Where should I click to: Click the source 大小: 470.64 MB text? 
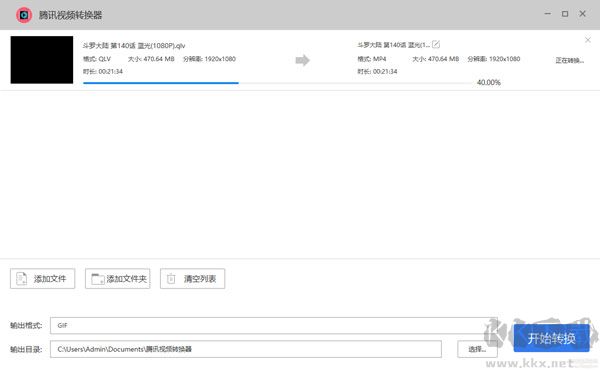click(151, 59)
